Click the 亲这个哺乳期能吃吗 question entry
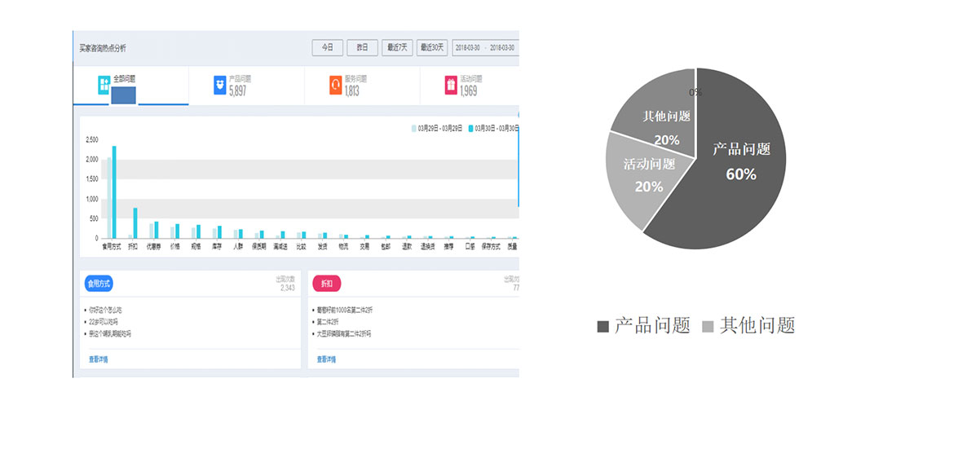 [x=110, y=333]
